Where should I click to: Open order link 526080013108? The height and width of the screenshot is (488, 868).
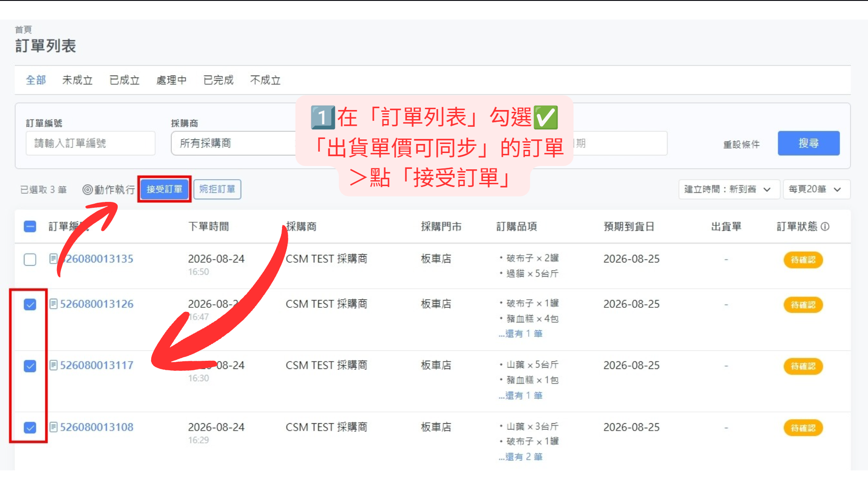[x=97, y=427]
